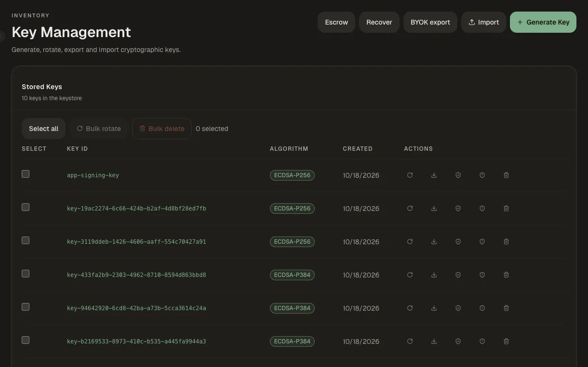
Task: Click shield-alert icon in key-19ac2274 row
Action: tap(482, 209)
